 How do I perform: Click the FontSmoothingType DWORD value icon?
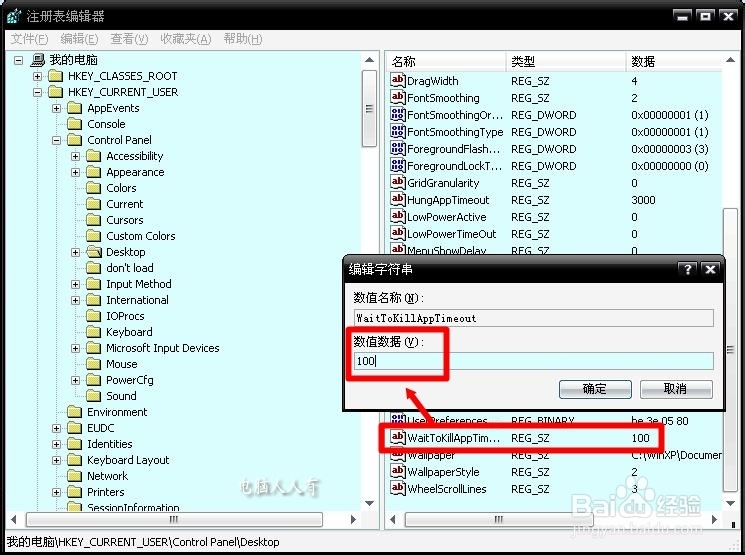[398, 131]
